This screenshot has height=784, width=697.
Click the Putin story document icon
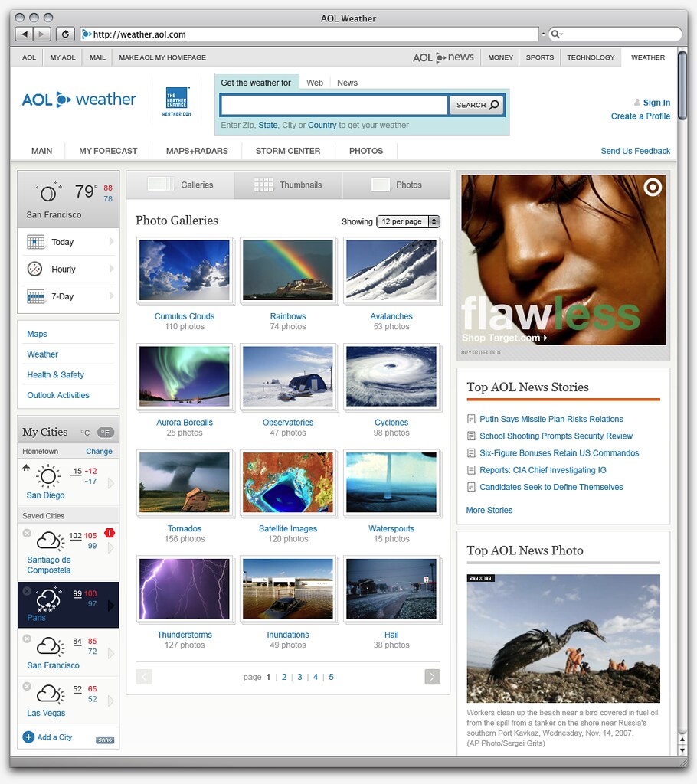(471, 419)
